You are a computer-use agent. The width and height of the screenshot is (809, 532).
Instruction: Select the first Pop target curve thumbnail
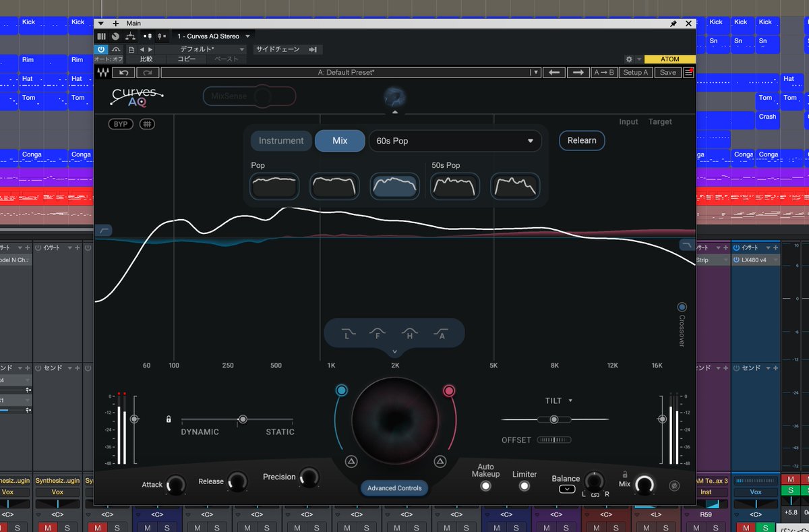[x=274, y=186]
